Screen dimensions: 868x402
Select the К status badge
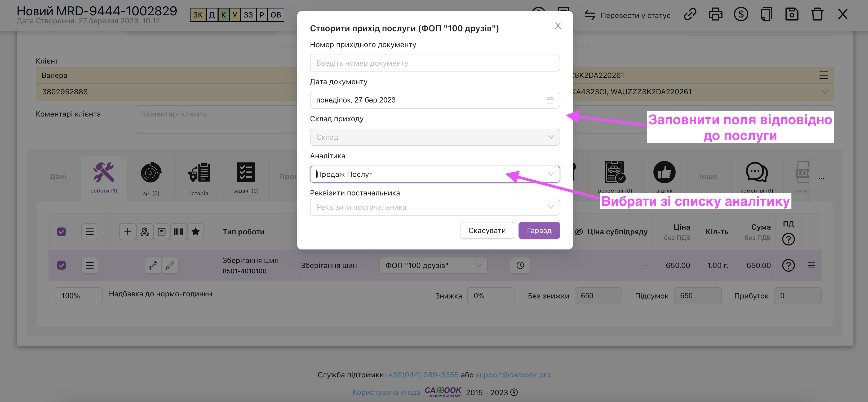point(223,15)
